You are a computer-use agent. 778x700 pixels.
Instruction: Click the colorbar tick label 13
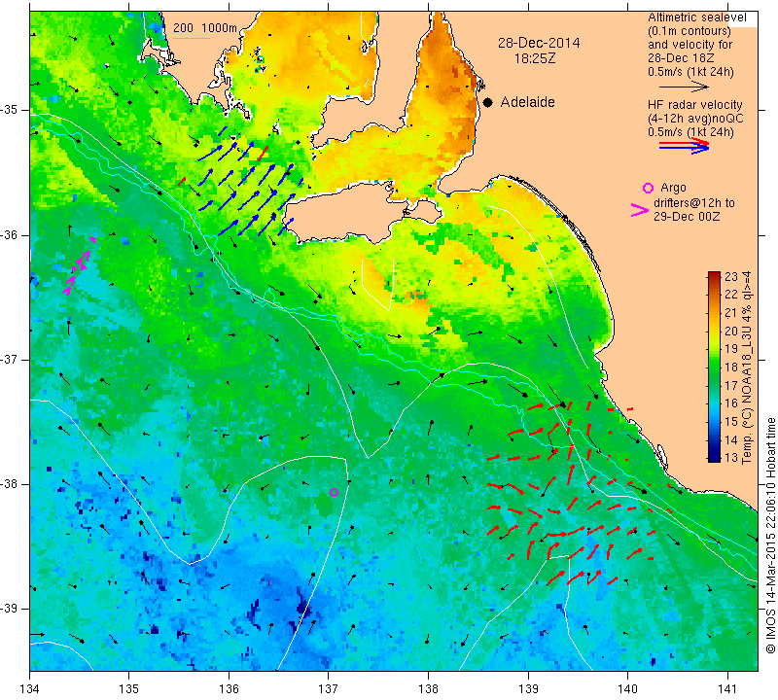(731, 457)
